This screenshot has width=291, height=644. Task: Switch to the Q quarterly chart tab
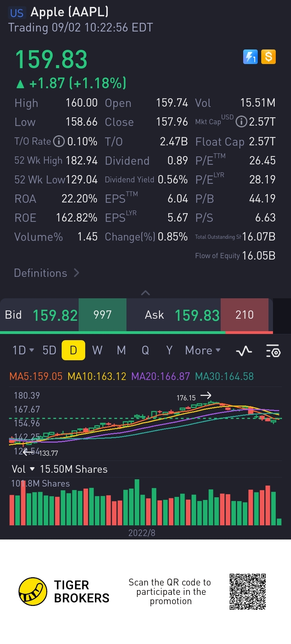click(145, 350)
